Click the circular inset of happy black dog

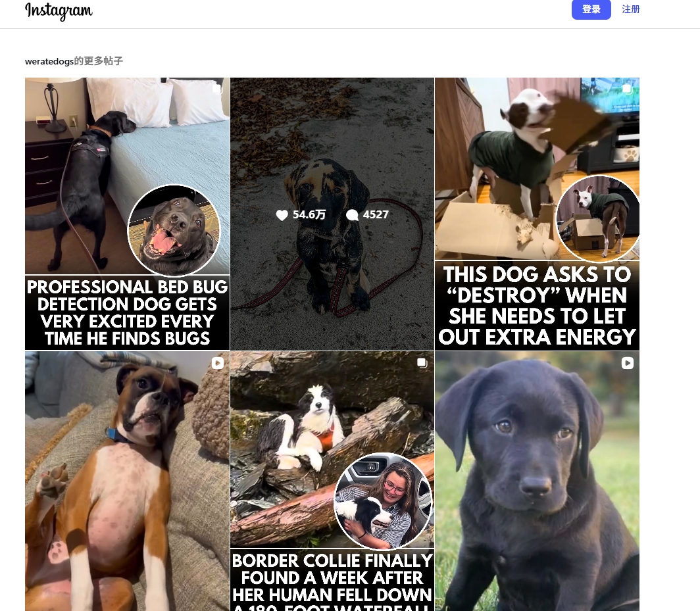(174, 230)
